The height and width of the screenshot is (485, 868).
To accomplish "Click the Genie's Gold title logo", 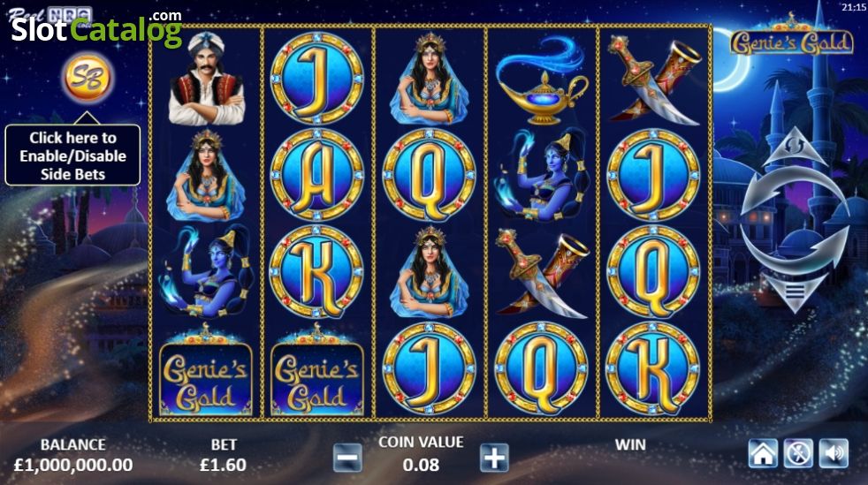I will point(792,39).
